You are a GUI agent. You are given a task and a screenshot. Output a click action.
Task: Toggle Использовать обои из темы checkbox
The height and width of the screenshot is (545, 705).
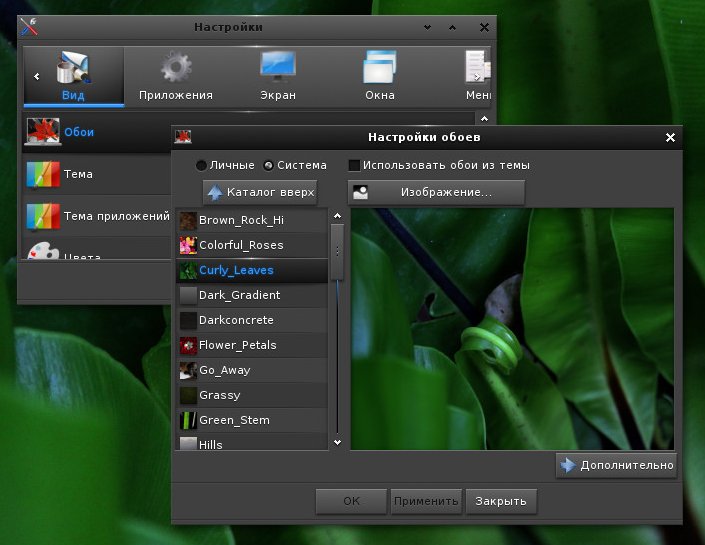pos(354,165)
